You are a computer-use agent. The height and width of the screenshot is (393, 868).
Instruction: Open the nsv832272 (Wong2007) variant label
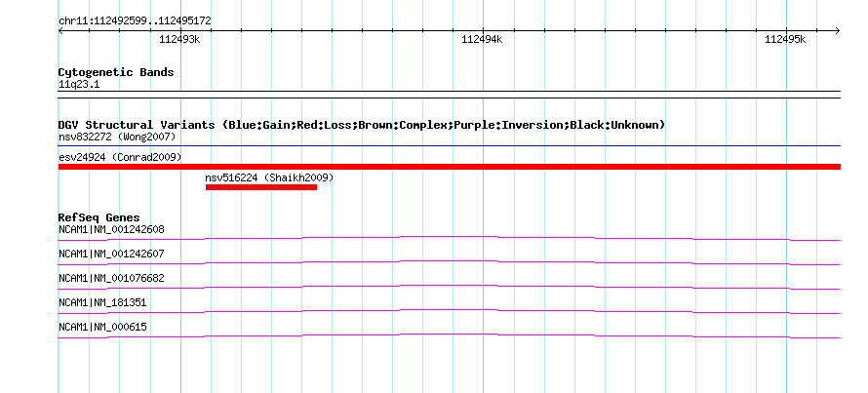coord(117,137)
